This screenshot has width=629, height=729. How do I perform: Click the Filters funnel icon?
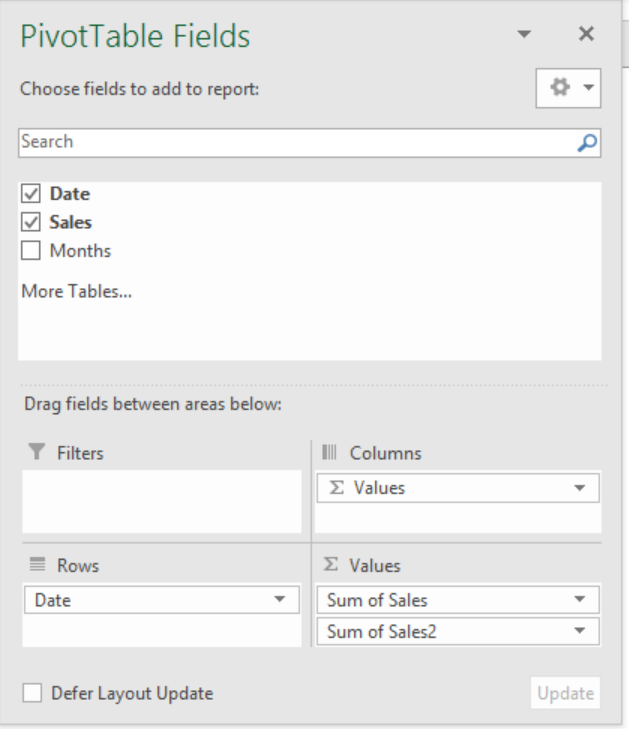37,452
